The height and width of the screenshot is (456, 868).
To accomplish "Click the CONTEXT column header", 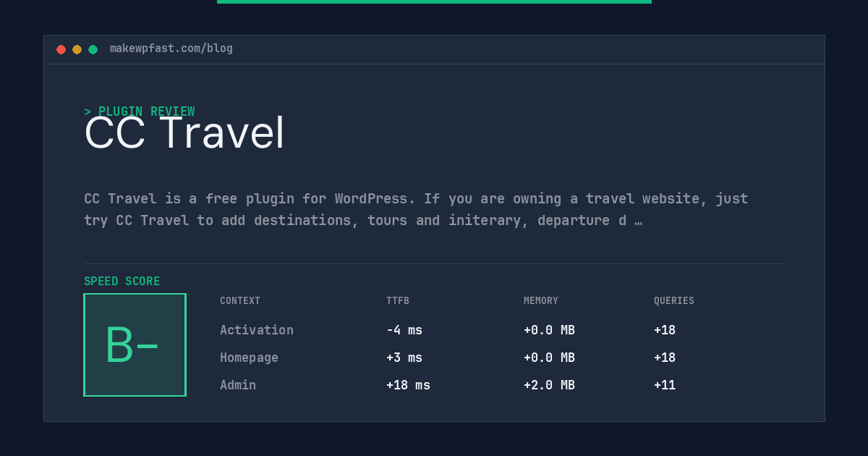I will pyautogui.click(x=240, y=301).
